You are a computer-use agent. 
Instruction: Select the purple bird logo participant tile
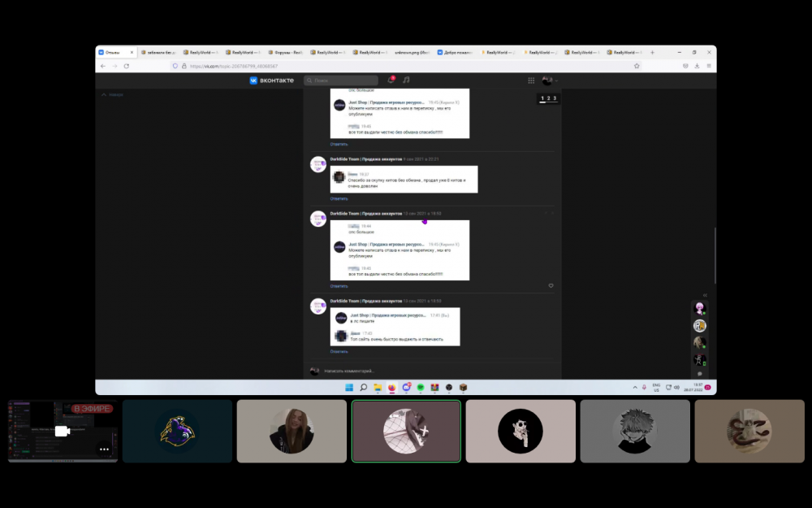[178, 432]
